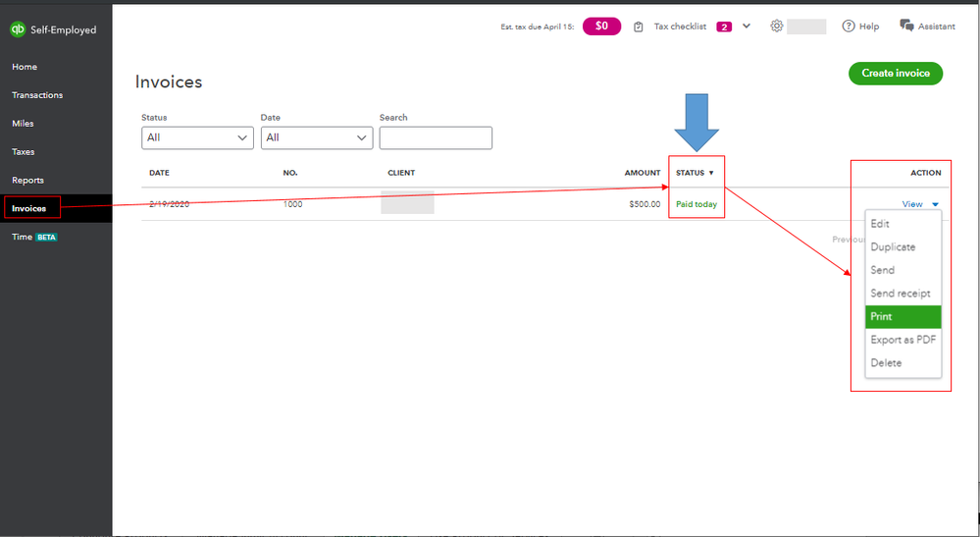
Task: Click the BETA badge next to Time
Action: [46, 238]
